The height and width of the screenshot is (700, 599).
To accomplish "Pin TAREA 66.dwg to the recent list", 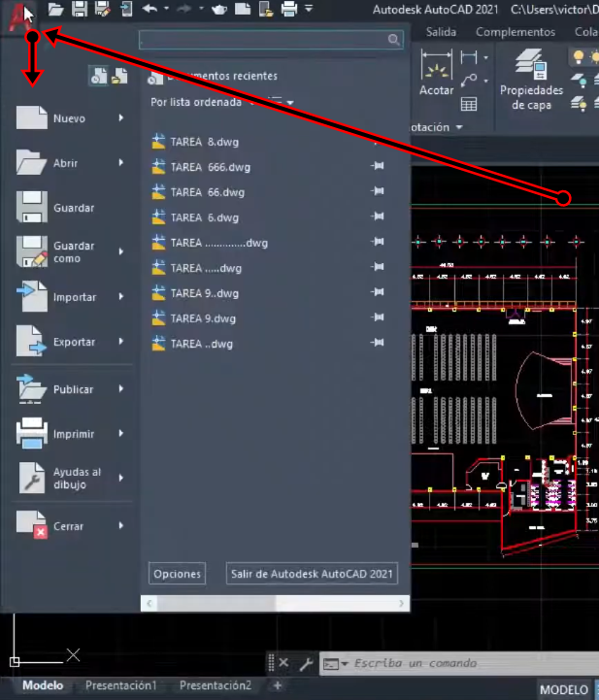I will click(377, 191).
